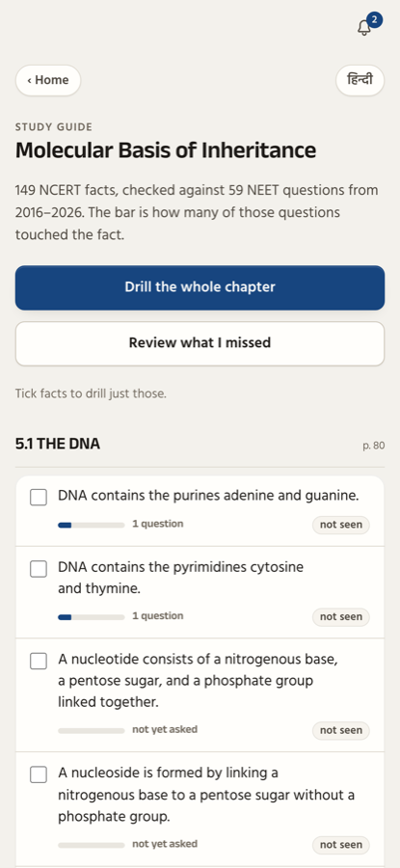This screenshot has height=868, width=400.
Task: Open the notifications bell icon
Action: coord(364,27)
